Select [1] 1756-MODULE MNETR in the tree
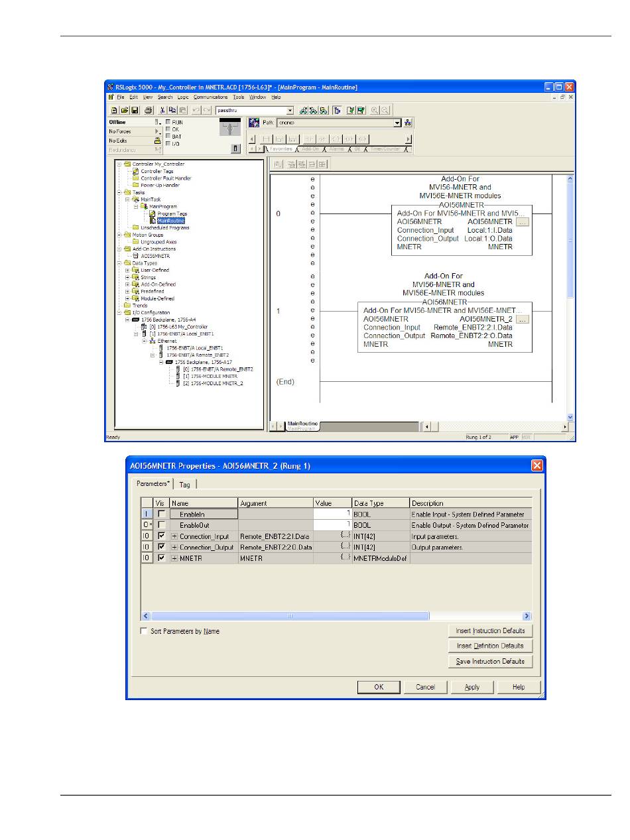Screen dimensions: 630x840 click(x=210, y=376)
